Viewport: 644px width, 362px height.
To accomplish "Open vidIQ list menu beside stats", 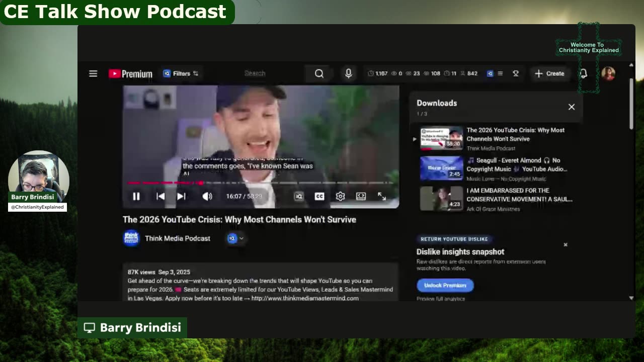I will [500, 73].
